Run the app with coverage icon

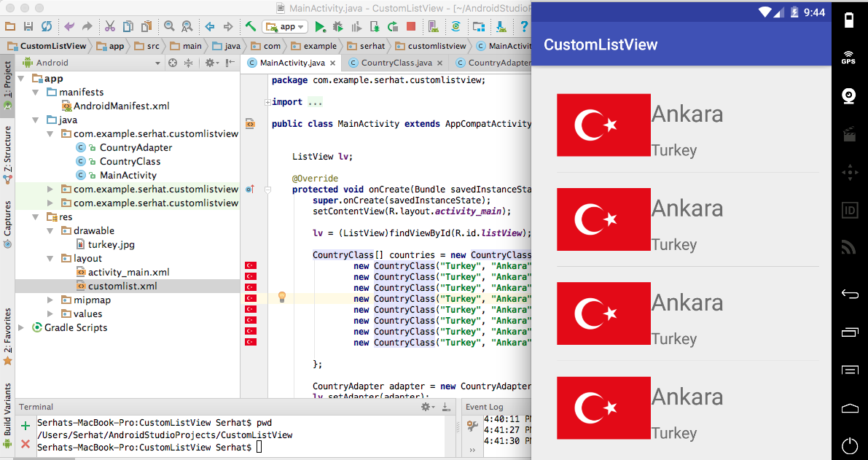coord(356,26)
